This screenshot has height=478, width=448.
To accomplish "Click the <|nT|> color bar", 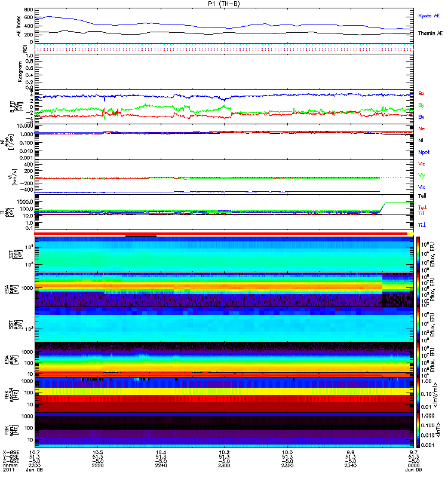I will pos(418,430).
